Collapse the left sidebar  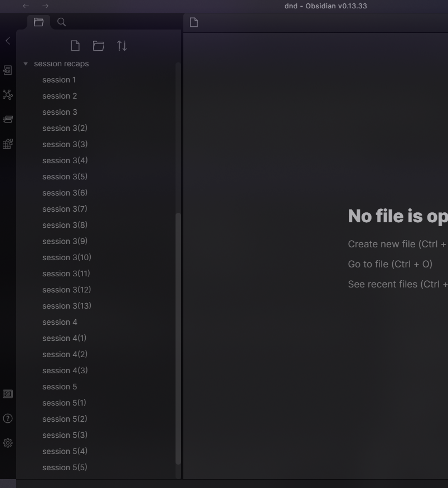[x=7, y=40]
